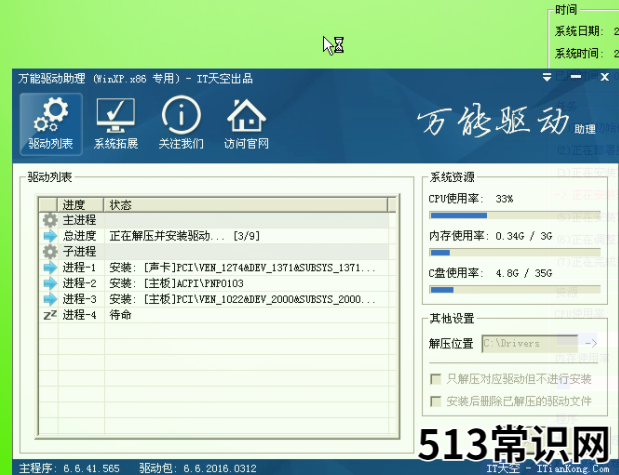Click the 内存使用率 0.34G / 3G value
Image resolution: width=619 pixels, height=475 pixels.
pyautogui.click(x=524, y=236)
